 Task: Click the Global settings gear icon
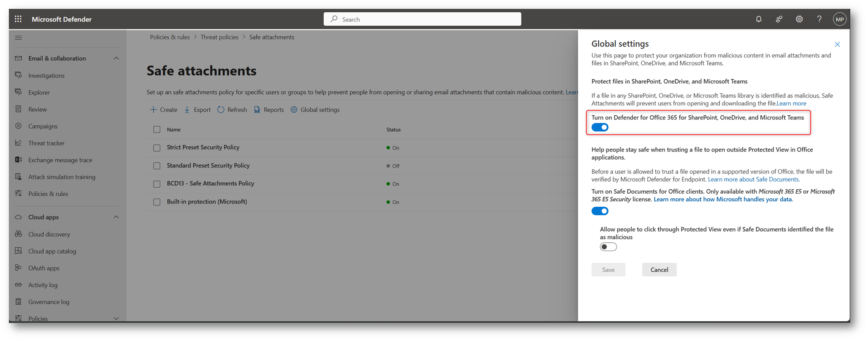[294, 110]
